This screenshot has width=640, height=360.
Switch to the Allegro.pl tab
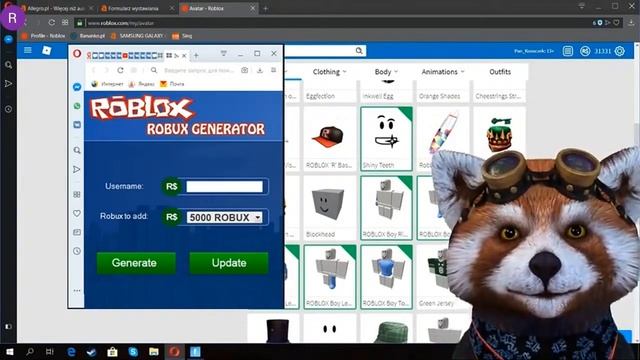[56, 8]
